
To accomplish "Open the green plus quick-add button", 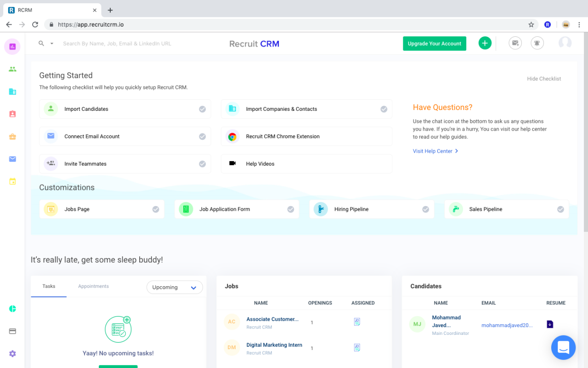I will 485,43.
